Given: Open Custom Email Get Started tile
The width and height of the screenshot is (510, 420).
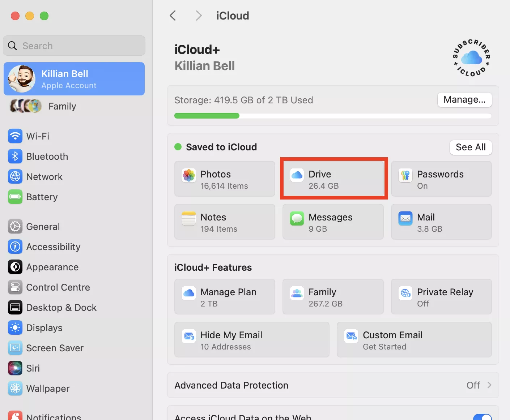Looking at the screenshot, I should tap(414, 340).
